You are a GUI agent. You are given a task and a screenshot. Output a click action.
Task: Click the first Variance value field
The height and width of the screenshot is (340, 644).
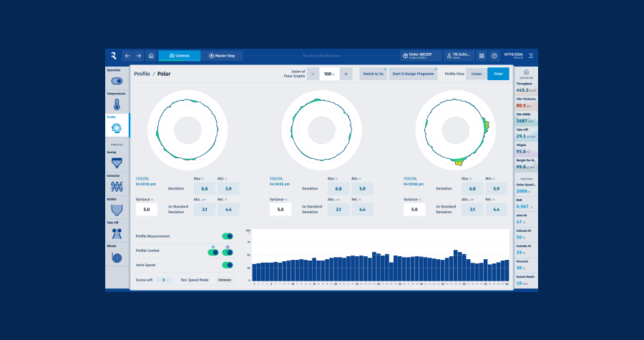146,210
